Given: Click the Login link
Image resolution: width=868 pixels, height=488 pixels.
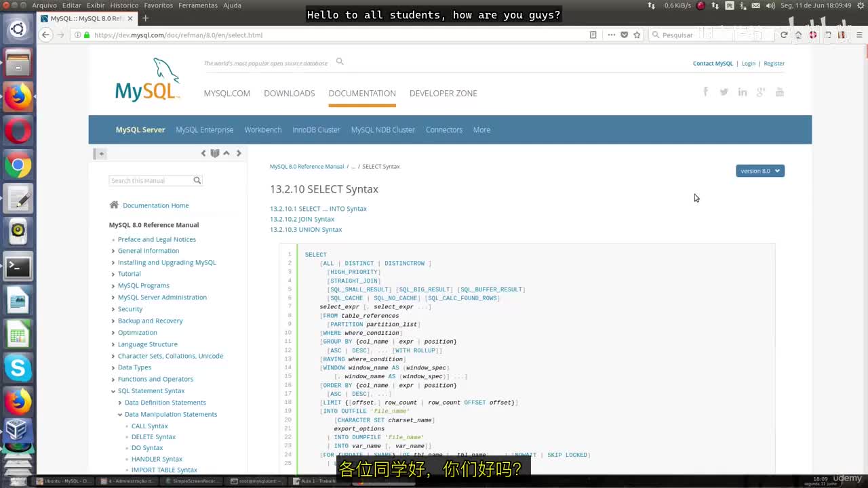Looking at the screenshot, I should (749, 63).
